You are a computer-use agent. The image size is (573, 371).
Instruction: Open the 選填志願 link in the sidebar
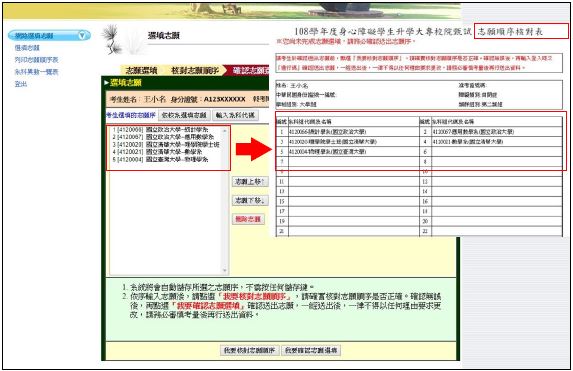point(27,48)
